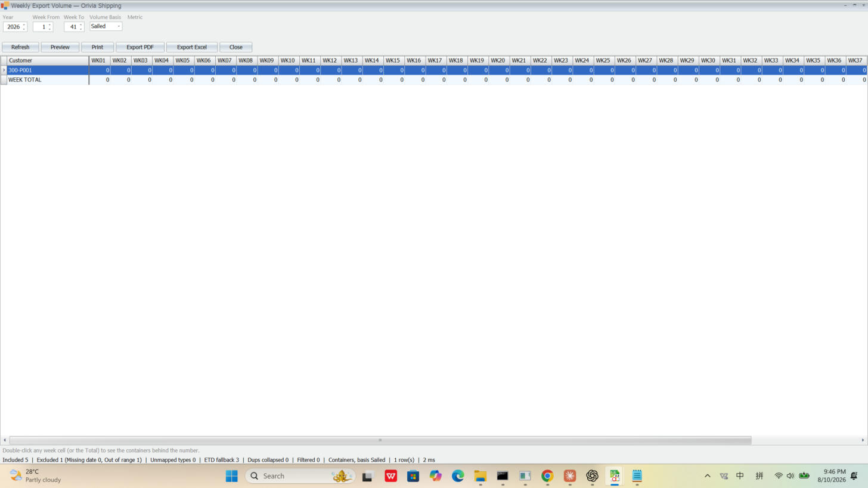Sort by the Customer column header
This screenshot has width=868, height=488.
(48, 60)
